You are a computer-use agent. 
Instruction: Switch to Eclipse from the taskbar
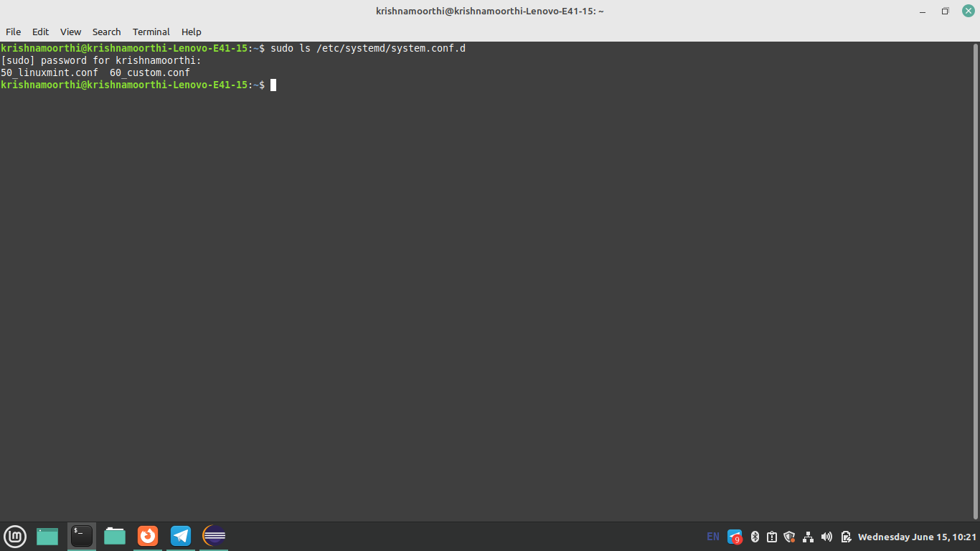coord(214,536)
